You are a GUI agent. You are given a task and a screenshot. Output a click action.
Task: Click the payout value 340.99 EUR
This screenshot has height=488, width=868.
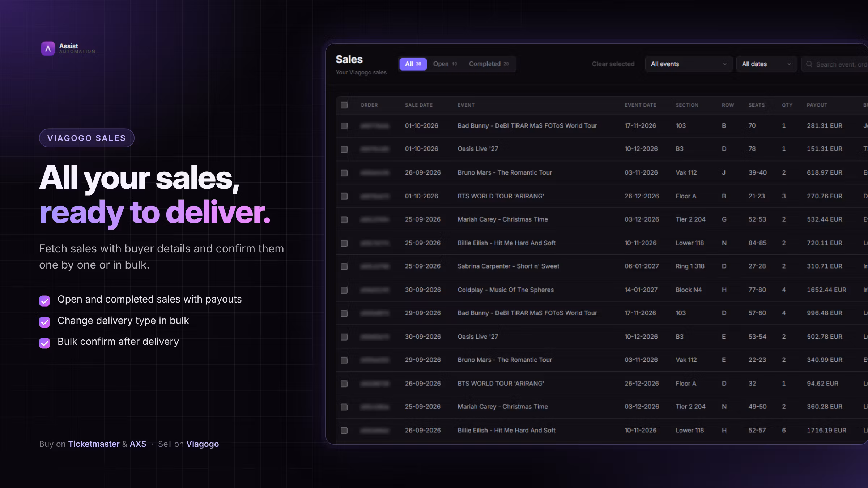click(x=824, y=360)
